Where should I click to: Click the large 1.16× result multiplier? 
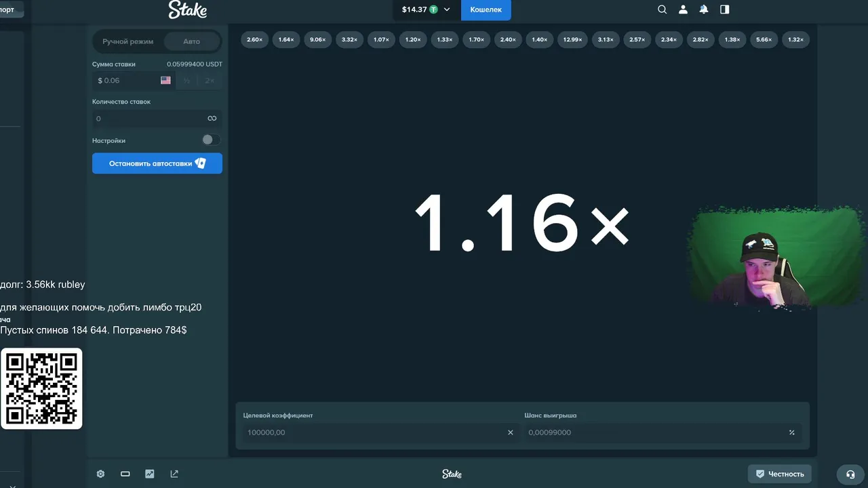pyautogui.click(x=522, y=223)
